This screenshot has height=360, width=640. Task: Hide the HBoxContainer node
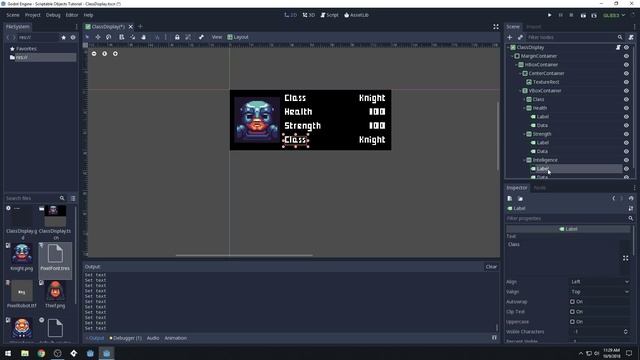pyautogui.click(x=627, y=64)
